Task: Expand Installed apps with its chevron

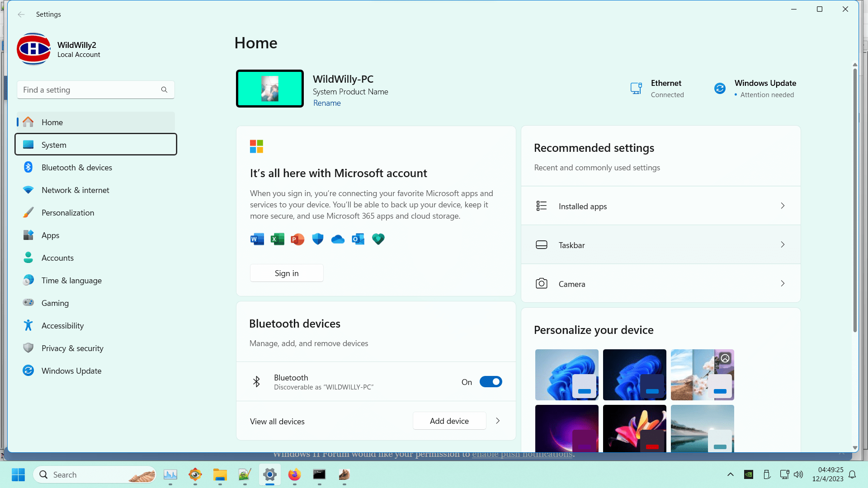Action: 783,206
